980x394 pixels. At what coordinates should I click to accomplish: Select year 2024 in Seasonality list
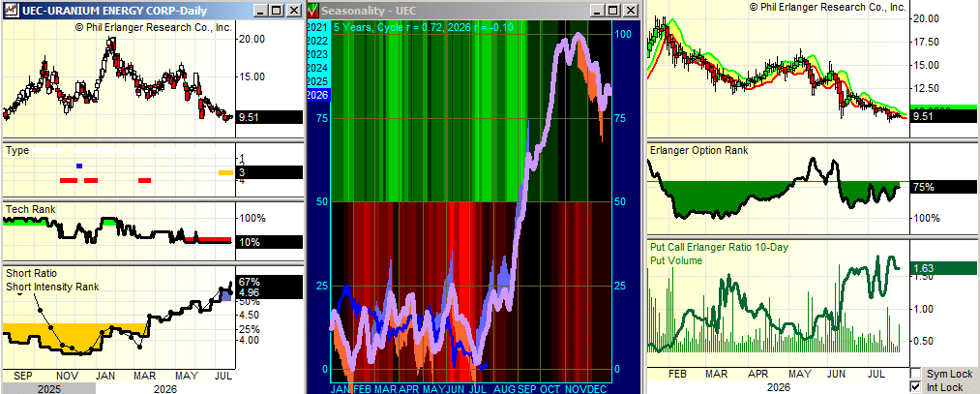[x=318, y=68]
